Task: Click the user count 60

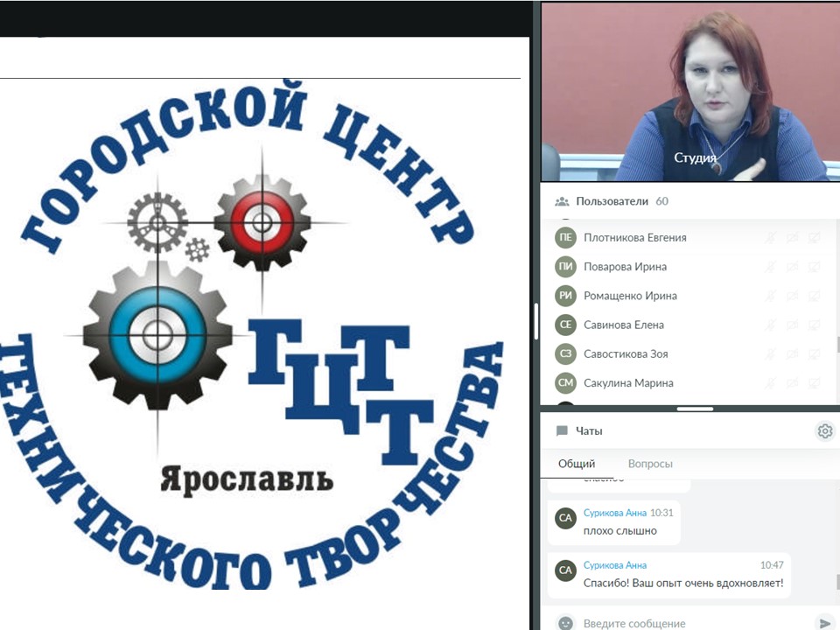Action: coord(662,201)
